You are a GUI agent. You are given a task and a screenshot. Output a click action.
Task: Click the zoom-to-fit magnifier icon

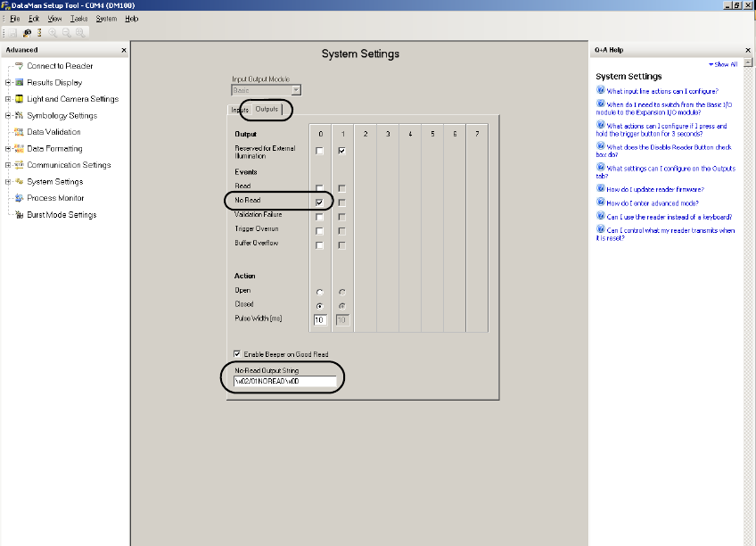(x=80, y=33)
